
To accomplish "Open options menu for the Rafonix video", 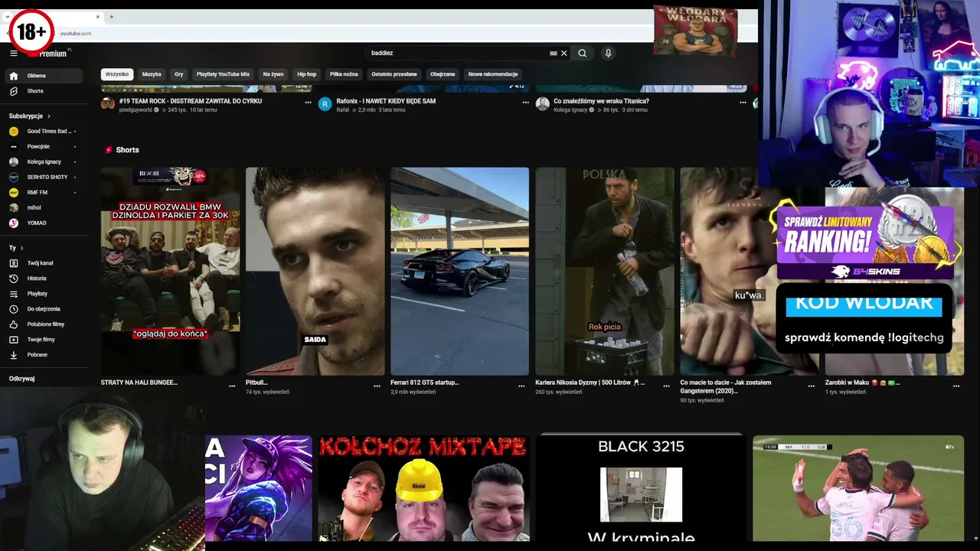I will (x=526, y=102).
